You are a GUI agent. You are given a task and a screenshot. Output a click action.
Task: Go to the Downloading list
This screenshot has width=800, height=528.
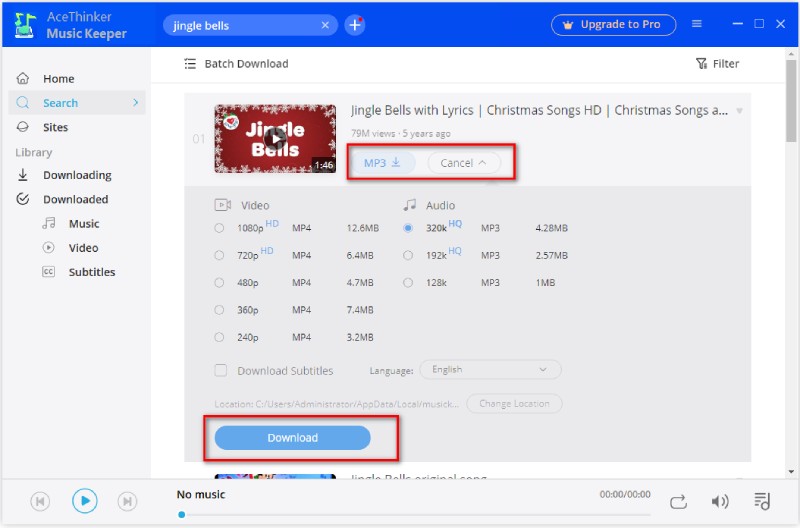click(77, 175)
